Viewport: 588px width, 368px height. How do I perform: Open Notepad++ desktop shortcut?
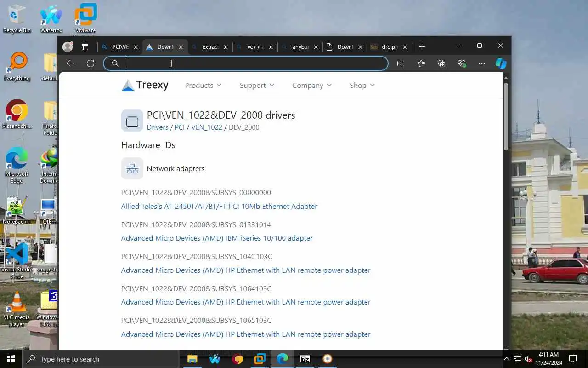pyautogui.click(x=17, y=210)
